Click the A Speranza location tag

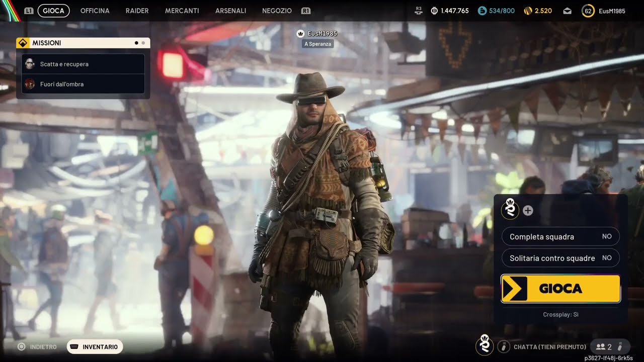coord(318,44)
